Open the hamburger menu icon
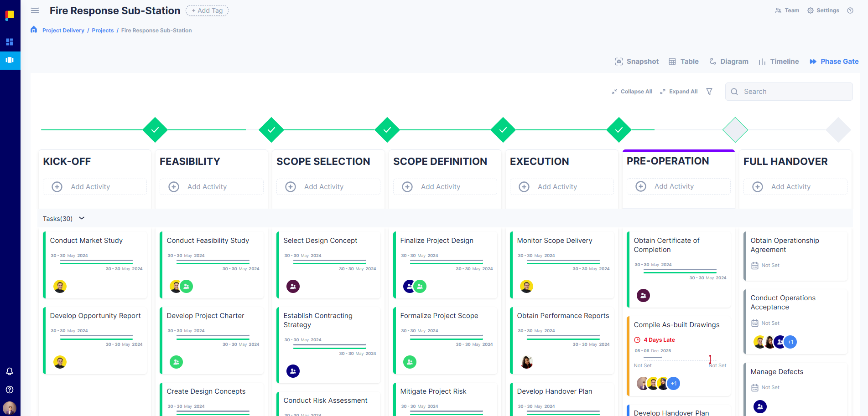 pos(35,10)
